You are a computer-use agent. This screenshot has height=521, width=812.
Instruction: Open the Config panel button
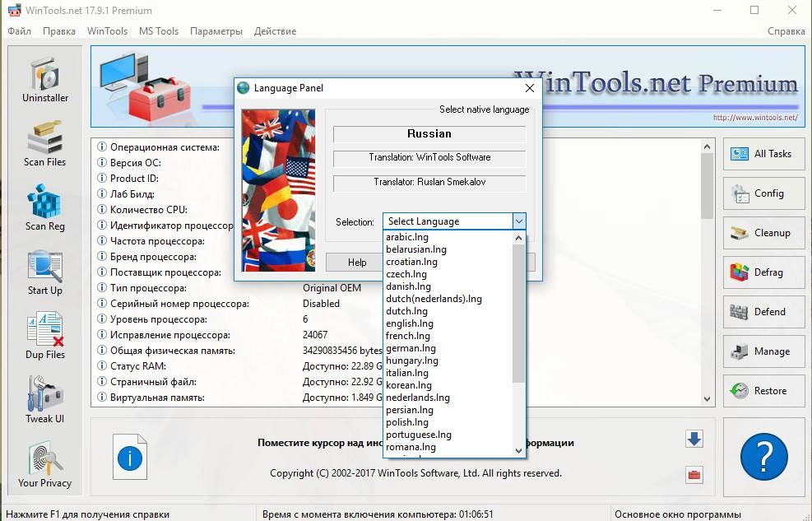[x=763, y=193]
